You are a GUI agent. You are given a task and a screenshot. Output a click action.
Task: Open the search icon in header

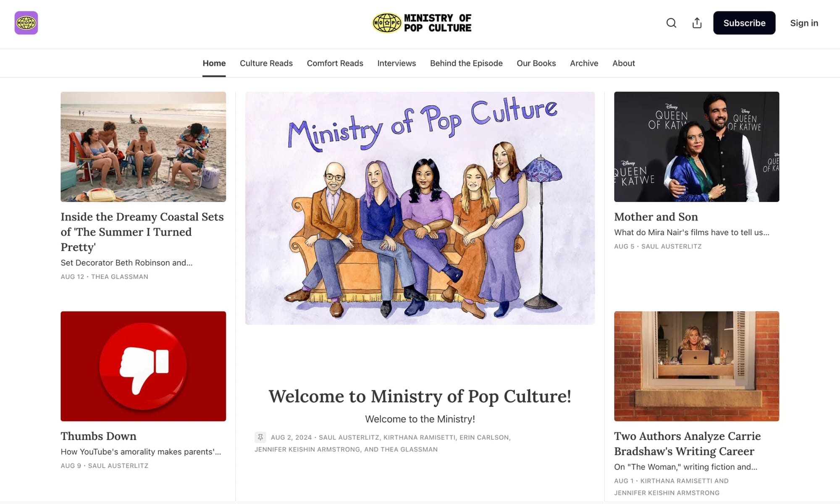[671, 23]
